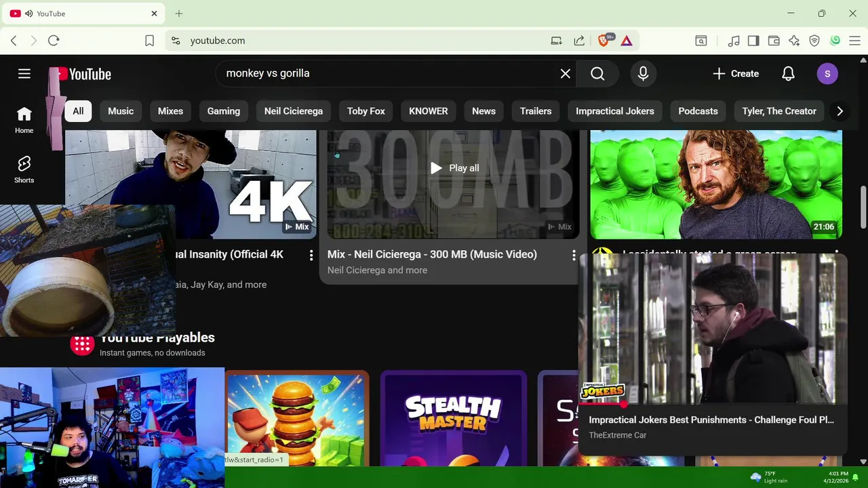Open the Brave VPN shield icon

[x=814, y=41]
